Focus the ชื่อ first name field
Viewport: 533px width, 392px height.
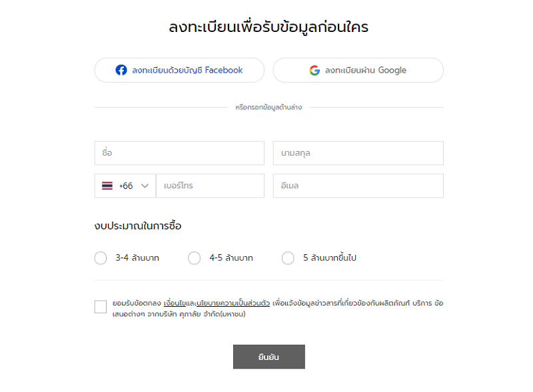tap(179, 153)
